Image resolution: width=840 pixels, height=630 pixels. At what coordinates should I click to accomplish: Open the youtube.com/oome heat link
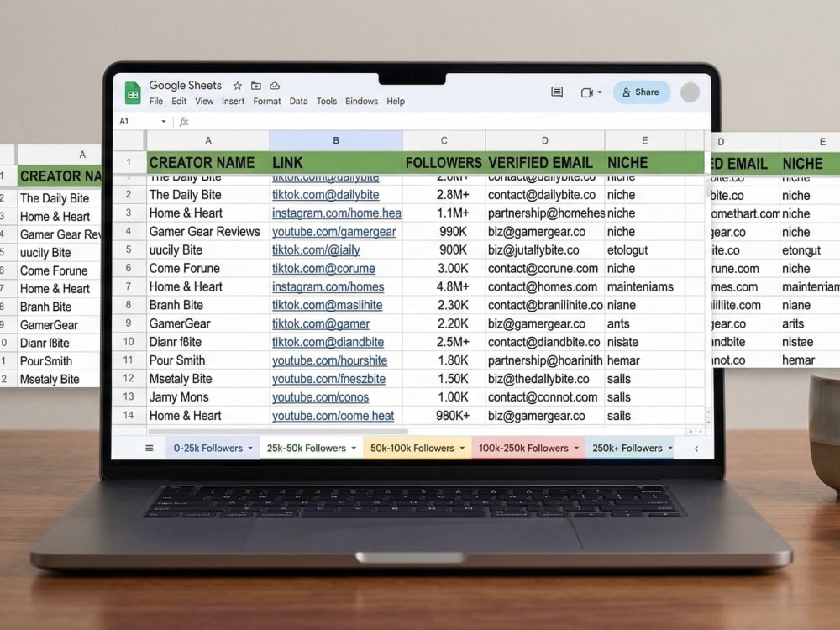(x=333, y=416)
